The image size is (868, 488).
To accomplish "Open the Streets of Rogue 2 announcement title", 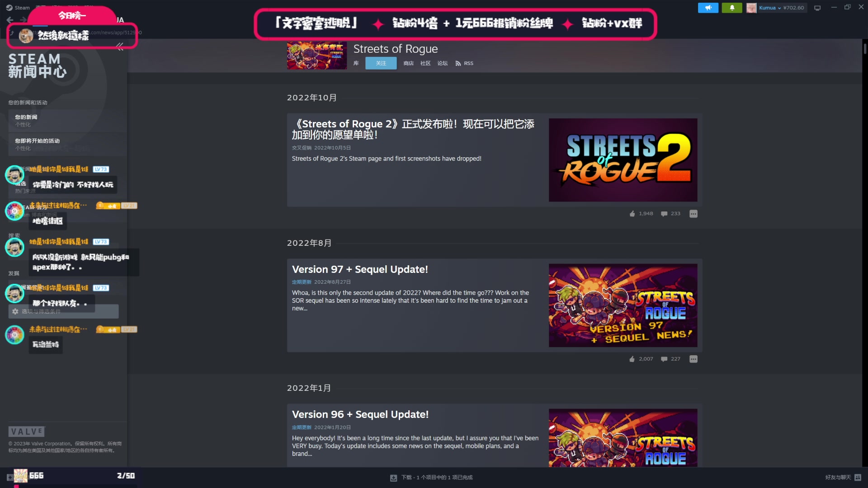I will point(413,129).
